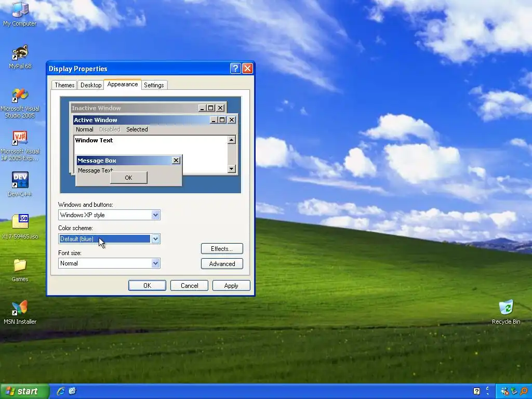Select the Games folder on the desktop
This screenshot has width=532, height=399.
pyautogui.click(x=20, y=270)
